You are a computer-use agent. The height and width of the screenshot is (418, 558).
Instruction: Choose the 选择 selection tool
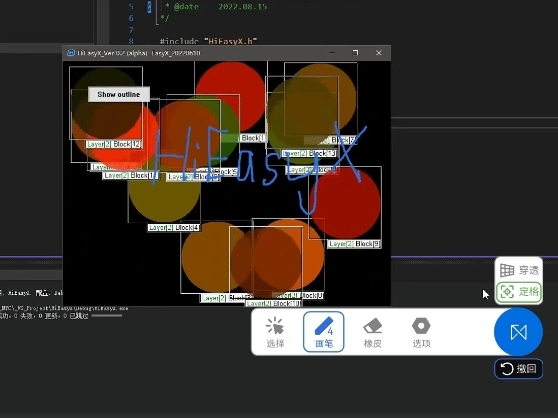pos(275,332)
